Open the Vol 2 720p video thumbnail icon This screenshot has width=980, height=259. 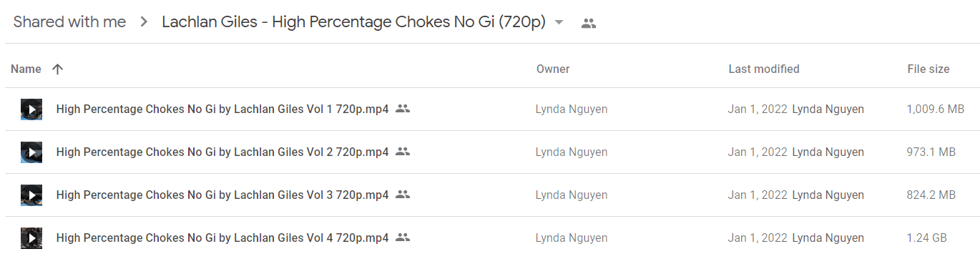point(31,152)
